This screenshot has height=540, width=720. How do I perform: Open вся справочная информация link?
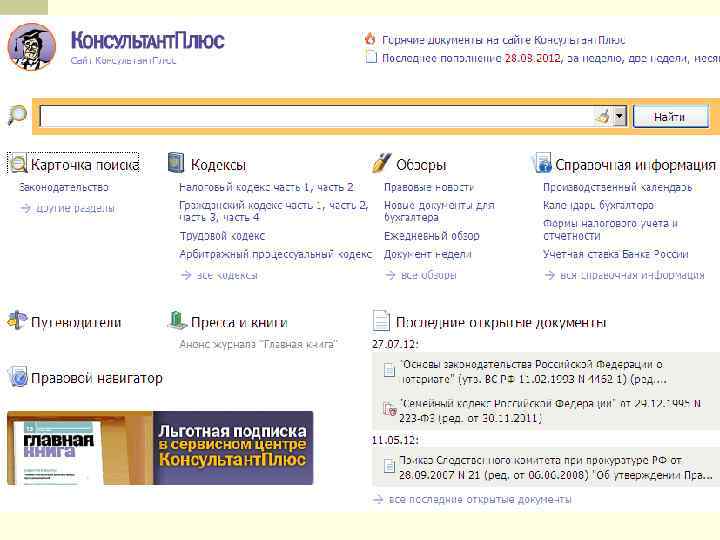tap(632, 275)
